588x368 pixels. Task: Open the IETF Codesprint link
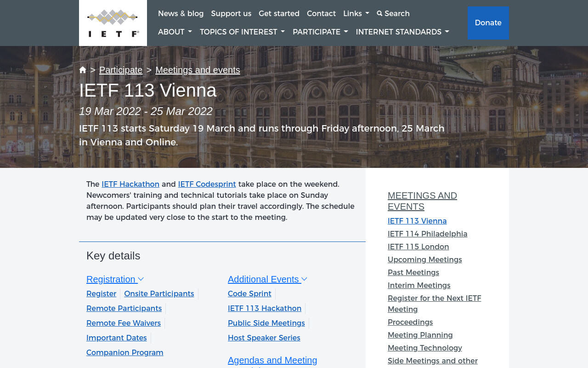(x=207, y=184)
